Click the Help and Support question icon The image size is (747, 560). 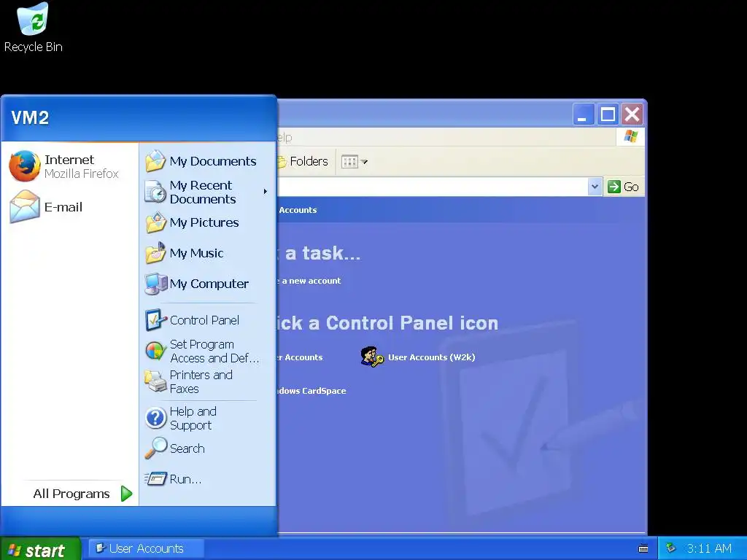pyautogui.click(x=155, y=418)
